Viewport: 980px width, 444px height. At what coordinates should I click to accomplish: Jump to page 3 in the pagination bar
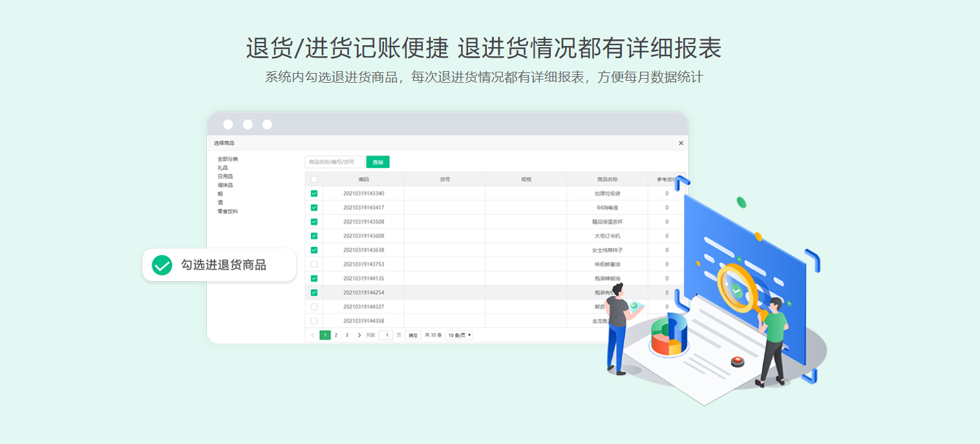tap(347, 335)
